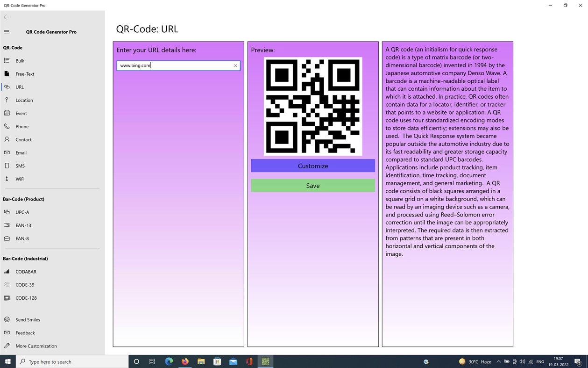The width and height of the screenshot is (588, 368).
Task: Expand the navigation hamburger menu
Action: [7, 32]
